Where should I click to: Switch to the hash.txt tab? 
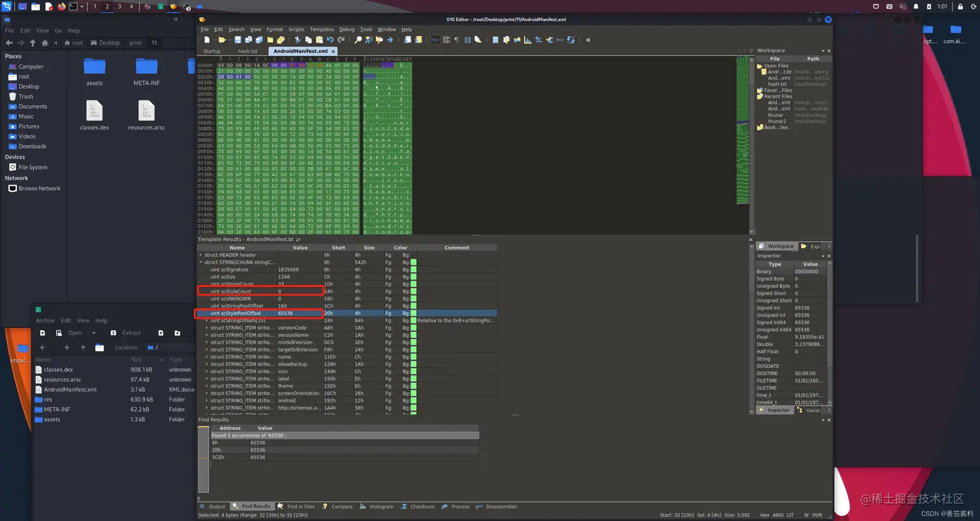248,51
